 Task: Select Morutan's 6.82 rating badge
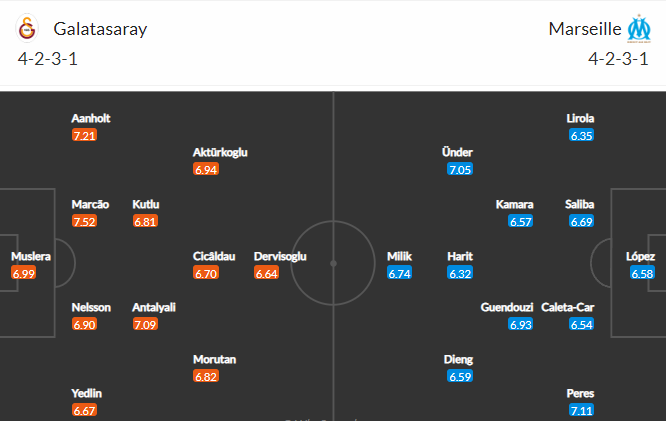click(206, 376)
